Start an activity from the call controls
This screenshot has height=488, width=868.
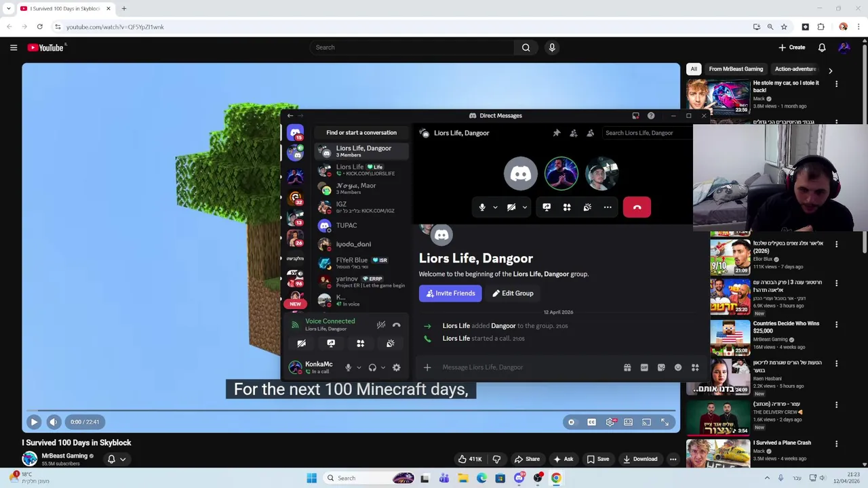tap(567, 207)
